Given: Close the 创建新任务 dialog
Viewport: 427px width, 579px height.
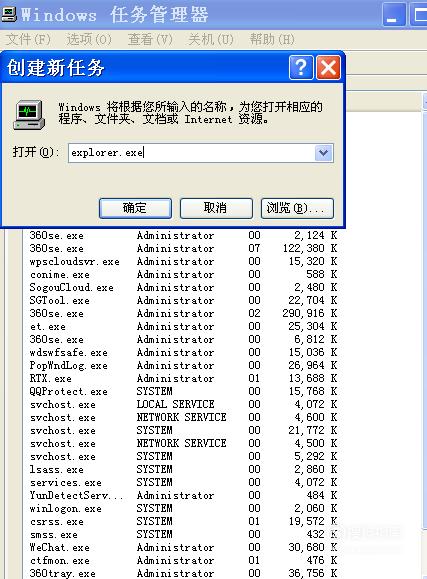Looking at the screenshot, I should pyautogui.click(x=328, y=68).
